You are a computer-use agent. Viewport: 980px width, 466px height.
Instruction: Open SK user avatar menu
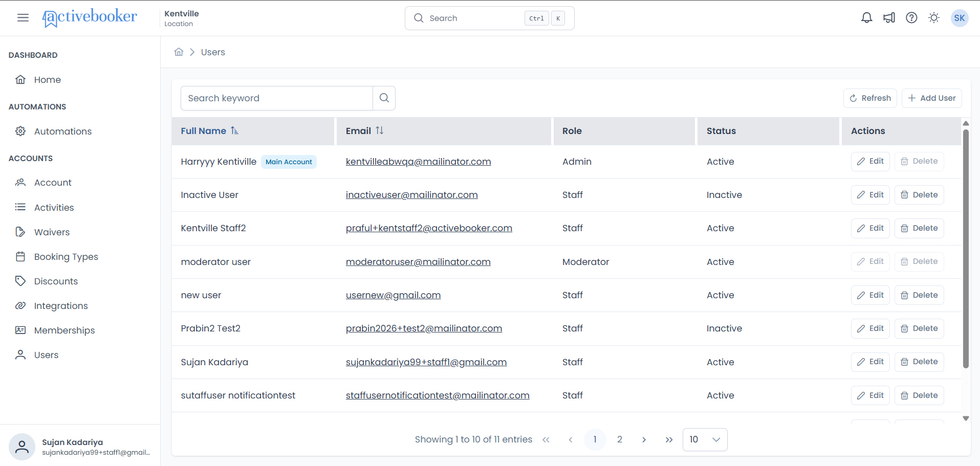[960, 18]
